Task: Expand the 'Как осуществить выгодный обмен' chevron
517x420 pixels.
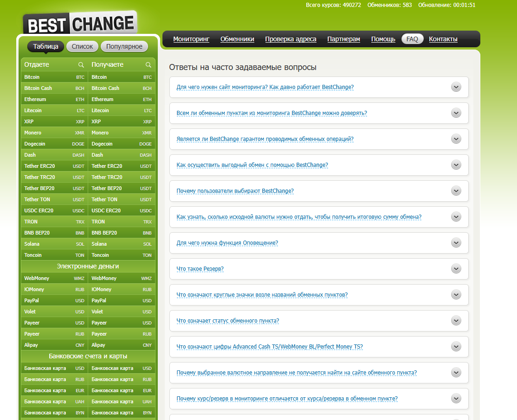Action: point(456,165)
